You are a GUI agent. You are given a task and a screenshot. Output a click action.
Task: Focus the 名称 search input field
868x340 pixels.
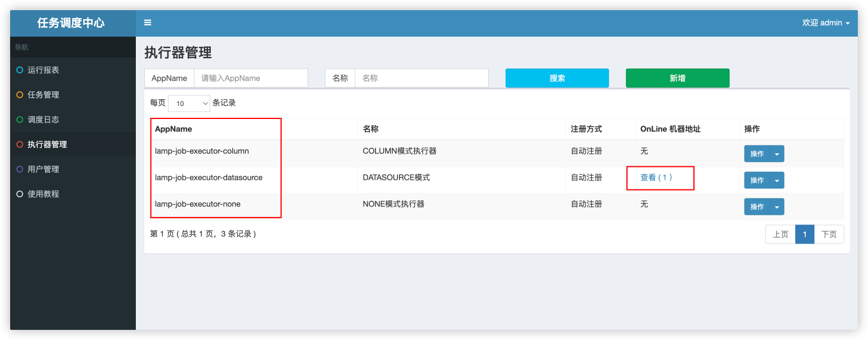click(421, 78)
